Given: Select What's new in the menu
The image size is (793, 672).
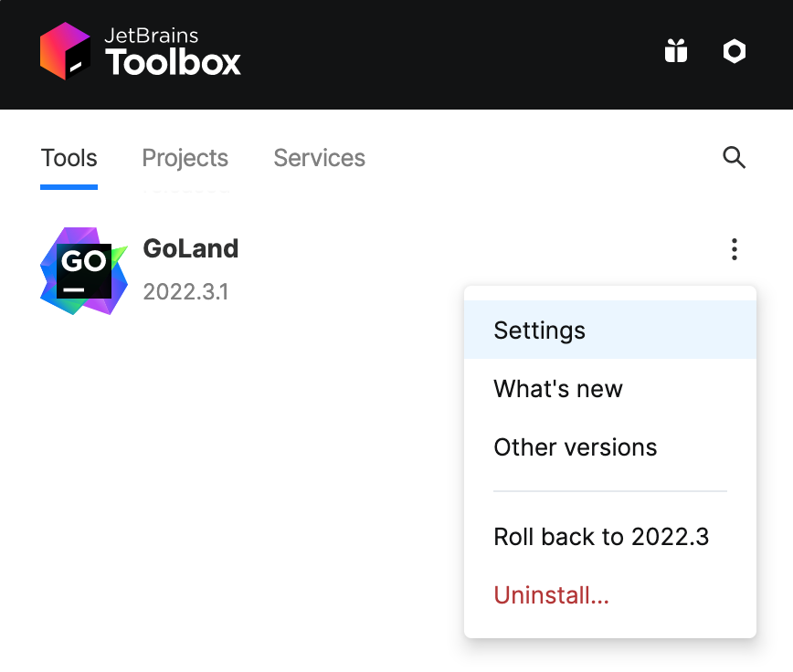Looking at the screenshot, I should pyautogui.click(x=557, y=389).
